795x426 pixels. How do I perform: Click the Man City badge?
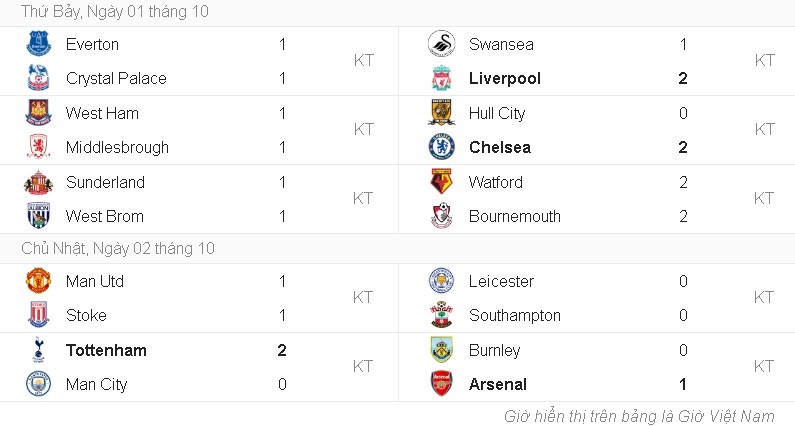(x=38, y=384)
